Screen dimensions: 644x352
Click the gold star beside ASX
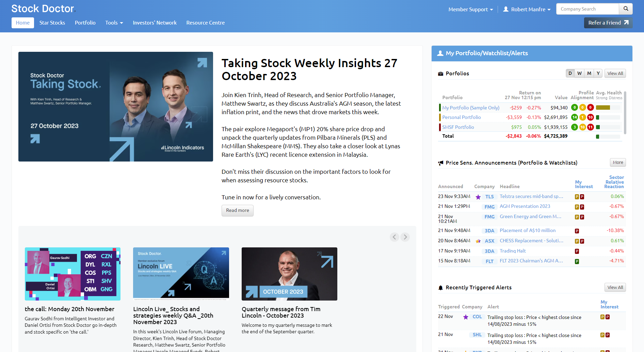click(x=478, y=241)
